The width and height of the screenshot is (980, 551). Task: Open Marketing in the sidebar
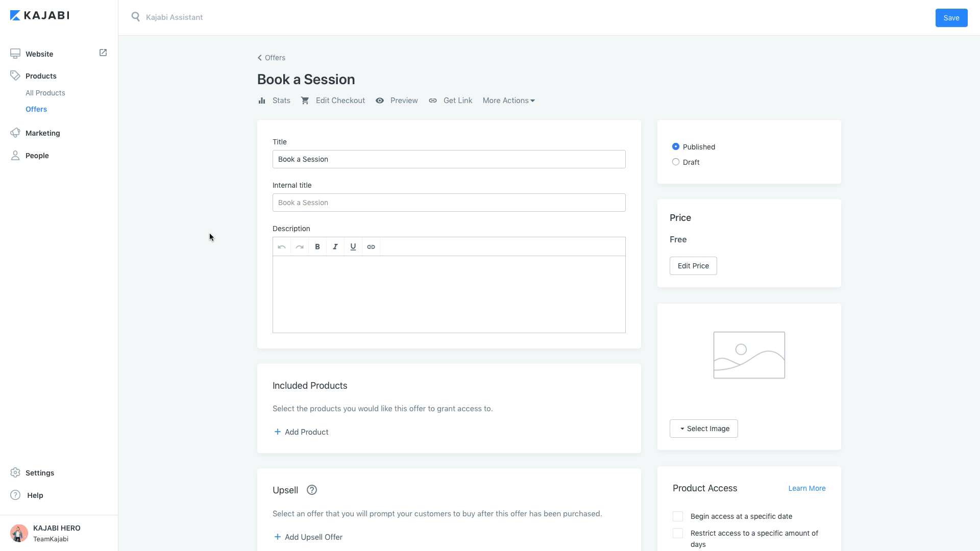(43, 133)
